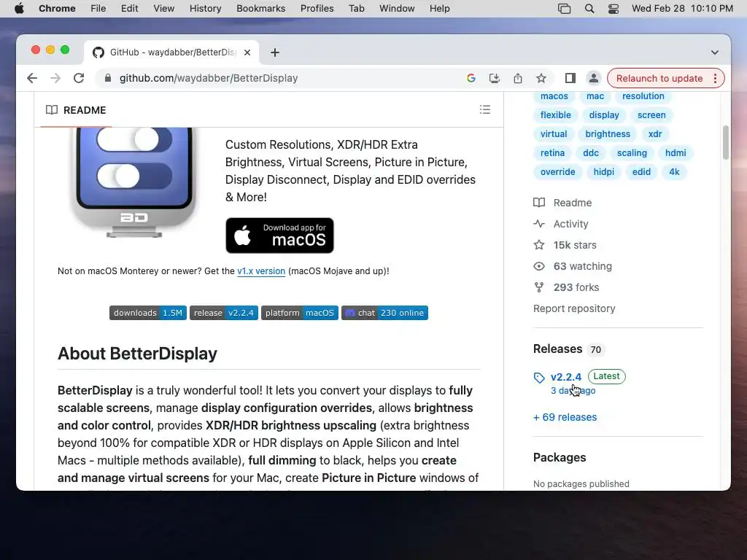
Task: Go forward to the next page
Action: point(55,78)
